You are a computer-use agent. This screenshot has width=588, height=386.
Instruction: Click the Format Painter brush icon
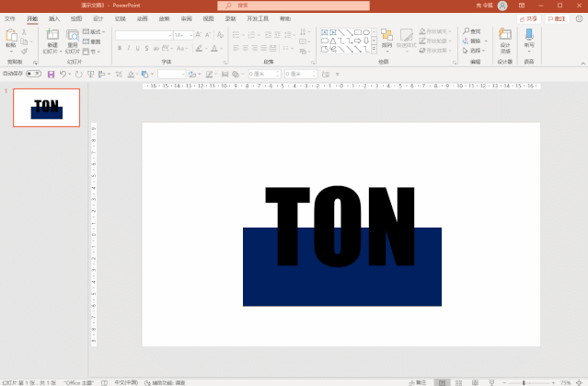click(24, 51)
